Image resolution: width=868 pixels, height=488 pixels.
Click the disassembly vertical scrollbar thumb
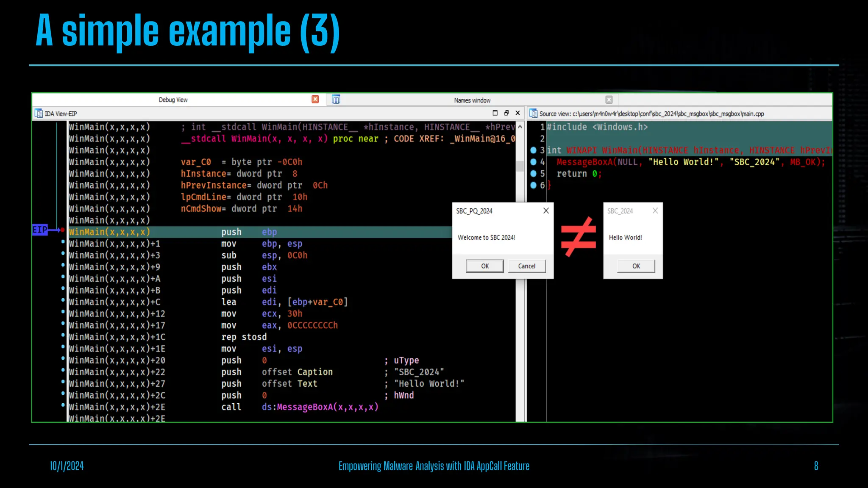click(520, 166)
